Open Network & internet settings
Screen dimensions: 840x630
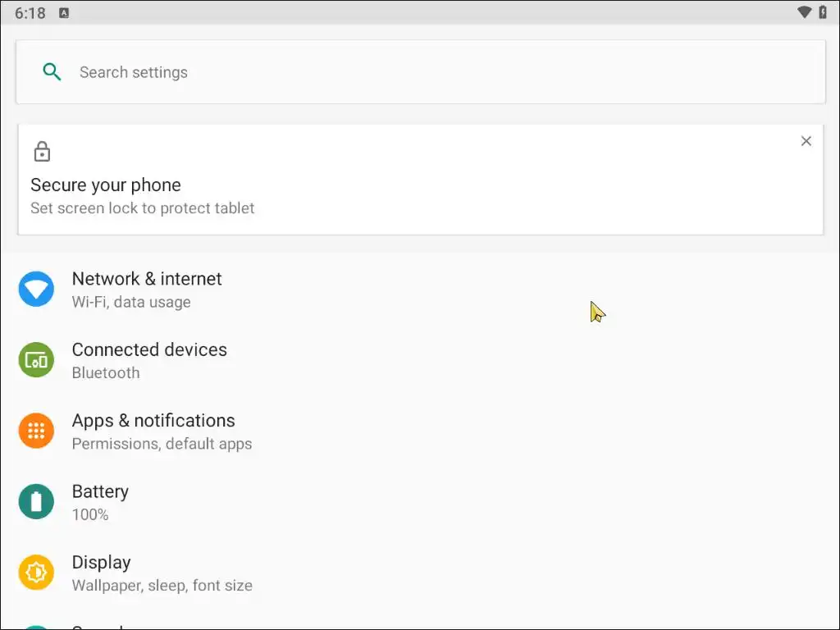click(147, 279)
